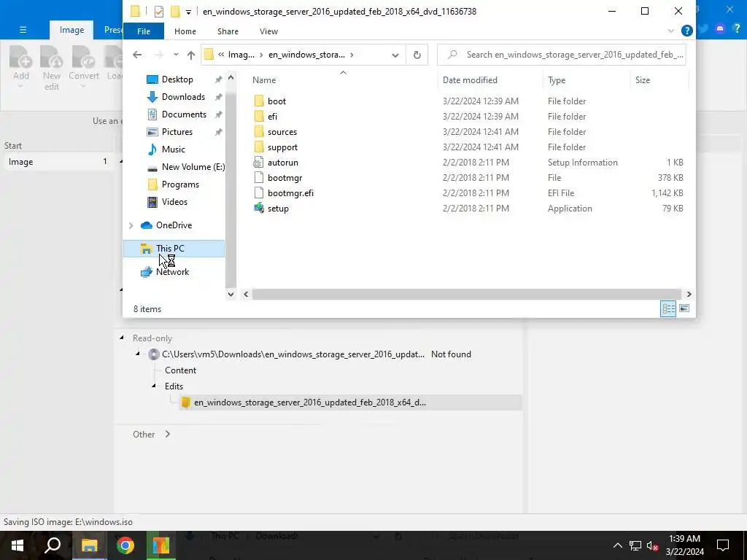Open Windows Start menu
This screenshot has height=560, width=747.
click(18, 545)
